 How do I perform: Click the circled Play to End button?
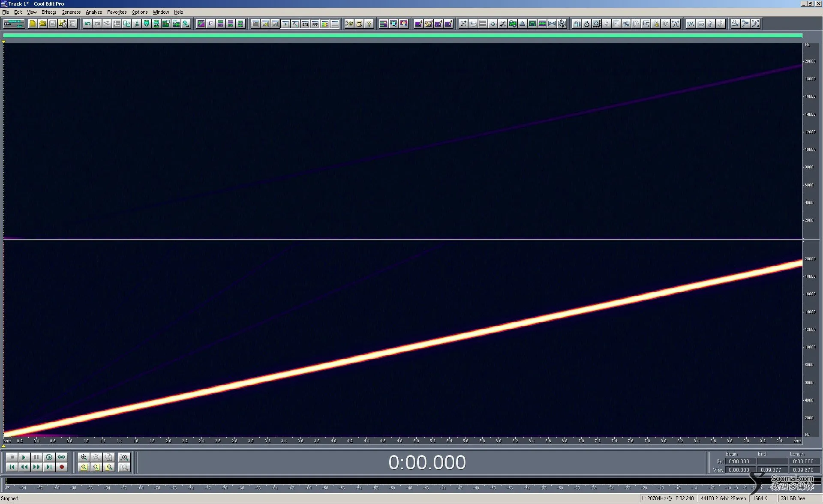(x=49, y=457)
